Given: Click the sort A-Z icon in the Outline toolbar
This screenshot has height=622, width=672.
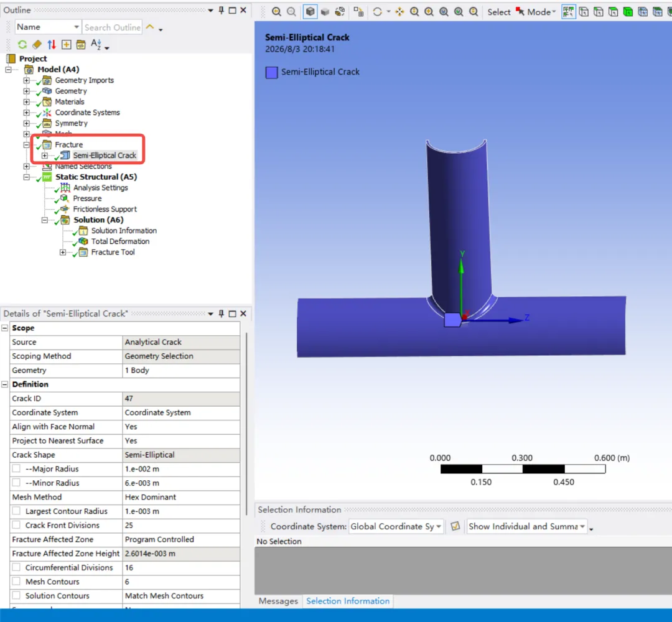Looking at the screenshot, I should tap(96, 45).
